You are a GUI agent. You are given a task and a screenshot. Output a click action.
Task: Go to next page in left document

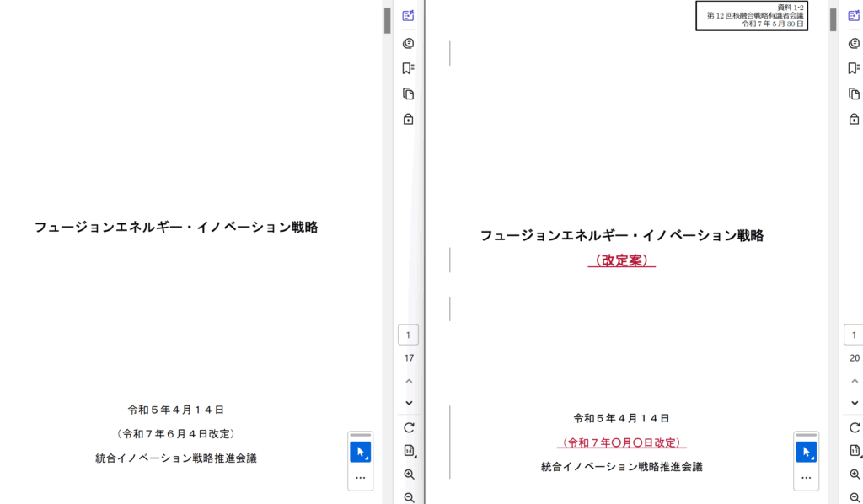click(409, 403)
